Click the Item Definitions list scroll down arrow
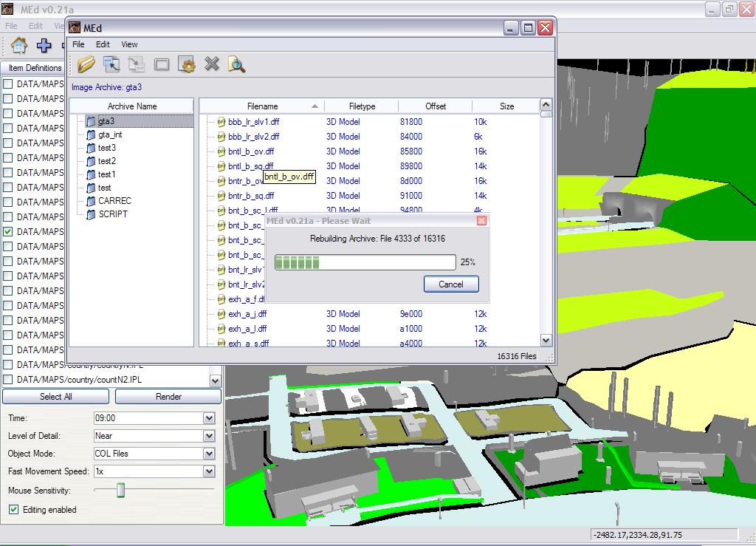This screenshot has width=756, height=546. click(216, 381)
